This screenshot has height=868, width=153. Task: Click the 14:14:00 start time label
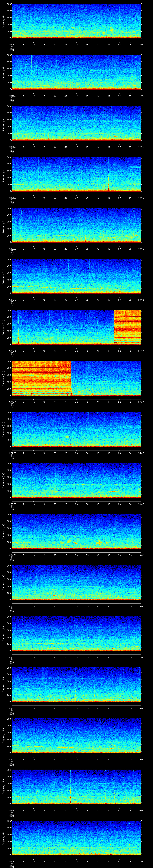(x=12, y=44)
